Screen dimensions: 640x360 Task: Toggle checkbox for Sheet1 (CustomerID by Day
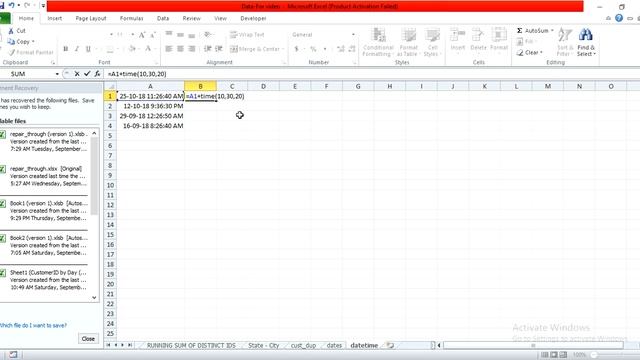[x=2, y=273]
